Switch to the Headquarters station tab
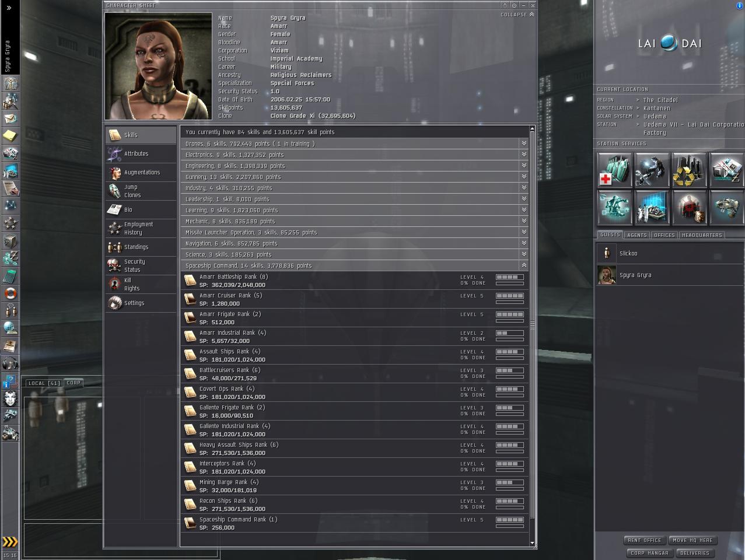745x560 pixels. pos(702,235)
